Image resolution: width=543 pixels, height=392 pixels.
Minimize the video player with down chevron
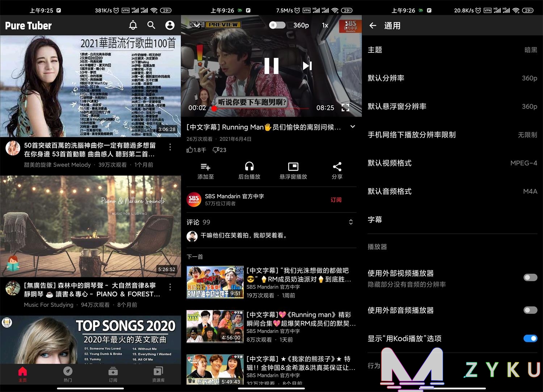[197, 25]
